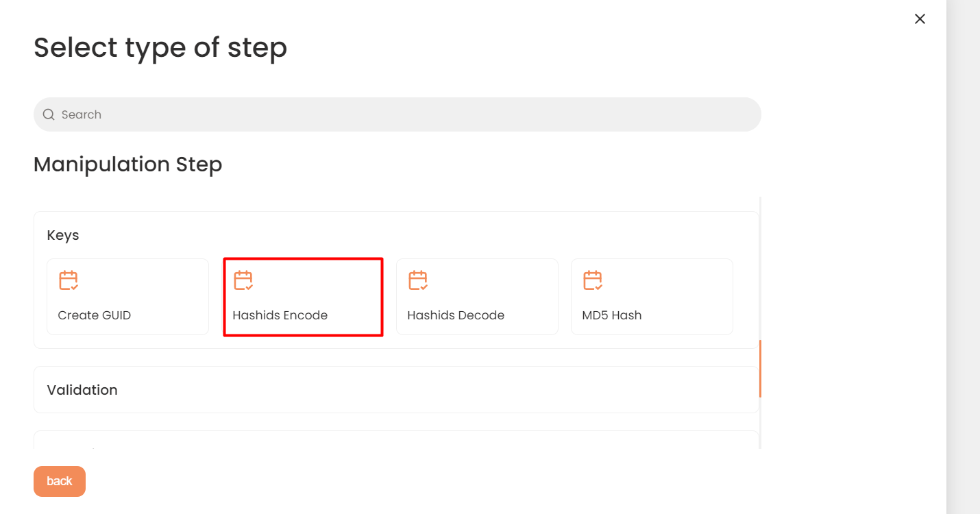The image size is (980, 514).
Task: Click the gray strip right of the dialog
Action: tap(963, 257)
